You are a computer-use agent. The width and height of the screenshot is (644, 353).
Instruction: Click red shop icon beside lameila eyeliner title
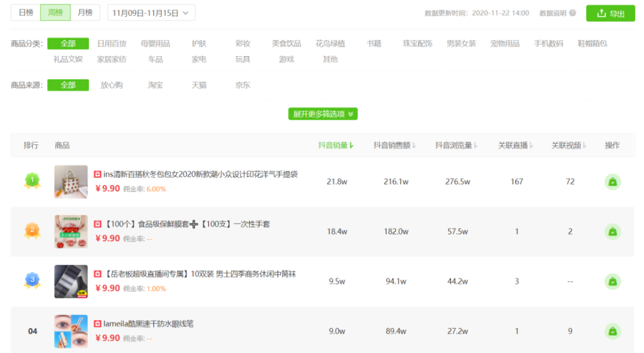(x=97, y=324)
